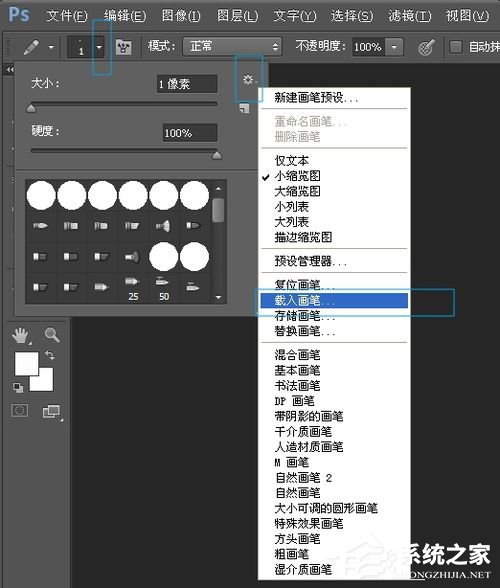Open the 编辑(E) menu
This screenshot has height=588, width=500.
click(125, 16)
